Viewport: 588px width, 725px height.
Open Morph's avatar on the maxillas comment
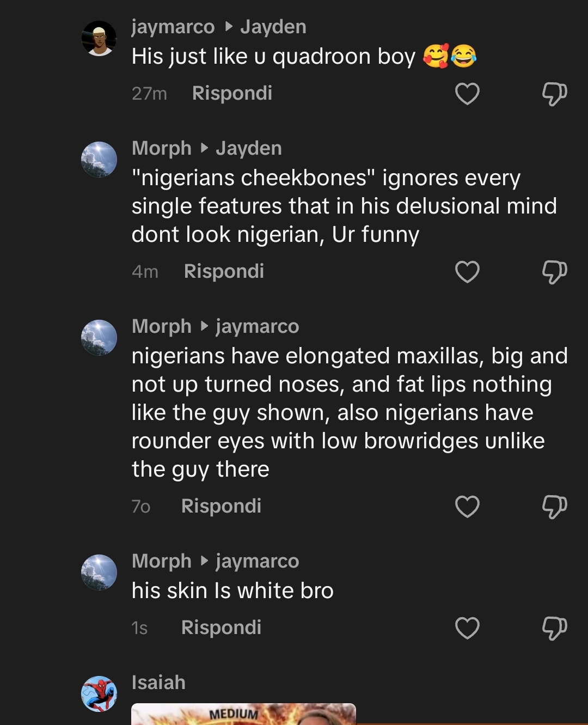pos(99,338)
